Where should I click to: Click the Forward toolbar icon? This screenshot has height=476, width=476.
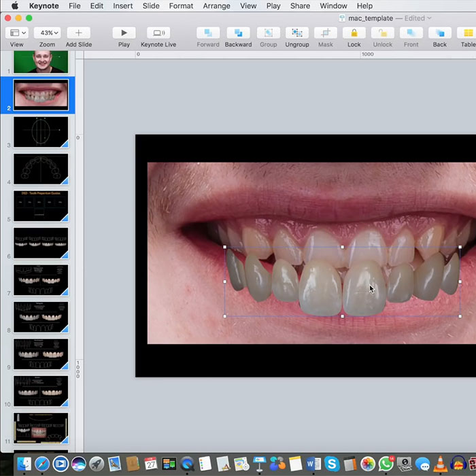(x=208, y=33)
